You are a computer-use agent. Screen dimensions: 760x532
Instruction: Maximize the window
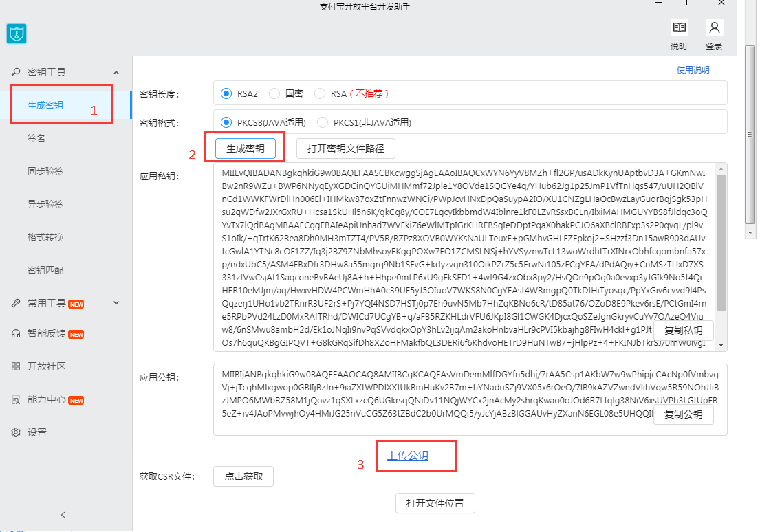pyautogui.click(x=690, y=3)
